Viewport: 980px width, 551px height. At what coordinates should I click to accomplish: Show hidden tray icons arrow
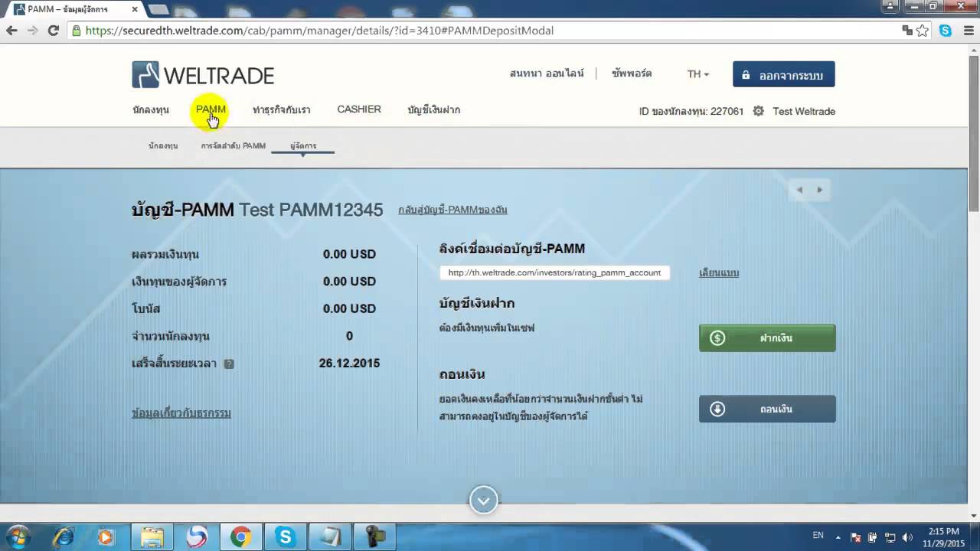[838, 537]
